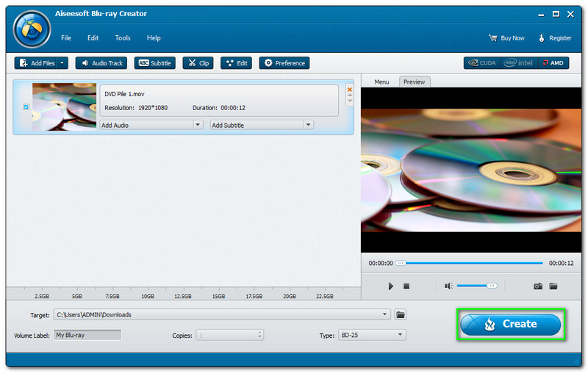Open Preference settings
The image size is (588, 373).
[x=284, y=63]
